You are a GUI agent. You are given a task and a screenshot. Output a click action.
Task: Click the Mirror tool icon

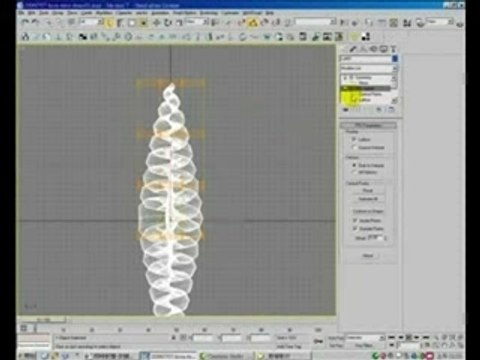pyautogui.click(x=345, y=23)
